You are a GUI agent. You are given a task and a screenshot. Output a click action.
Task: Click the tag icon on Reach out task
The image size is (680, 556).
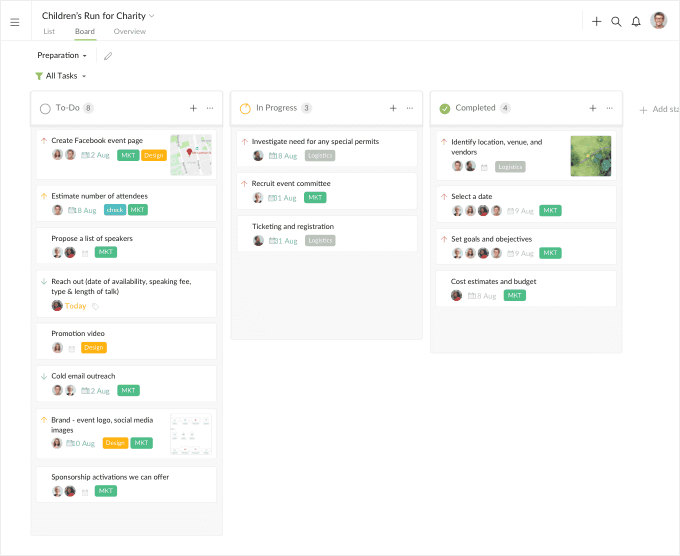pos(95,307)
